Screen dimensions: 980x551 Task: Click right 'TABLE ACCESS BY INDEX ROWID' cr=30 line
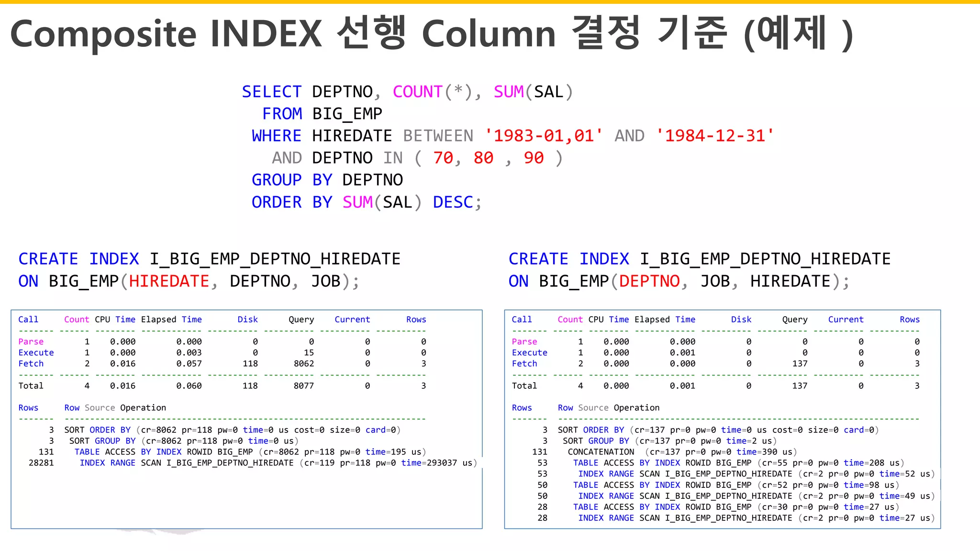[736, 507]
